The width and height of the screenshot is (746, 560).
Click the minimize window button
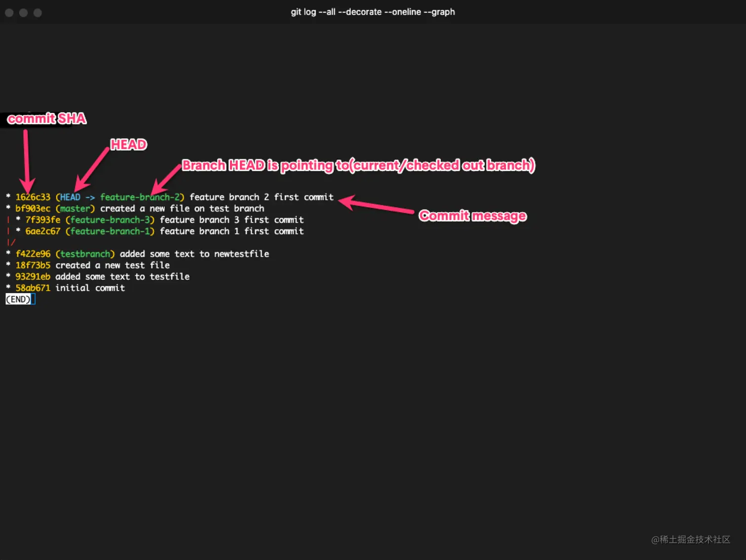coord(23,13)
